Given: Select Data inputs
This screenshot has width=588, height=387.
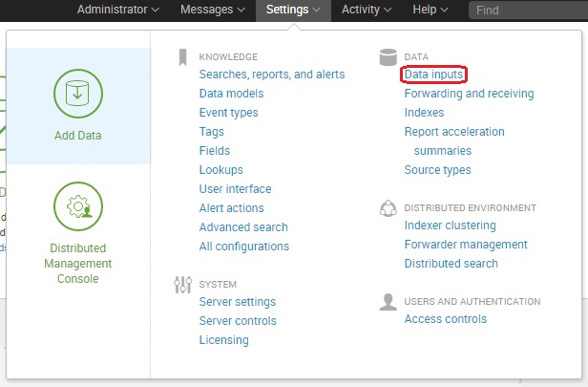Looking at the screenshot, I should click(433, 75).
